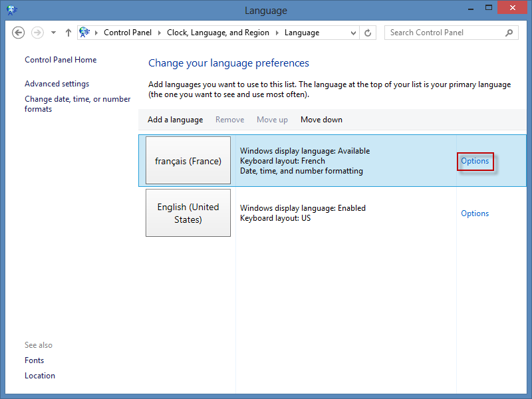Expand the chevron after Clock, Language, and Region
Viewport: 532px width, 399px height.
coord(277,33)
